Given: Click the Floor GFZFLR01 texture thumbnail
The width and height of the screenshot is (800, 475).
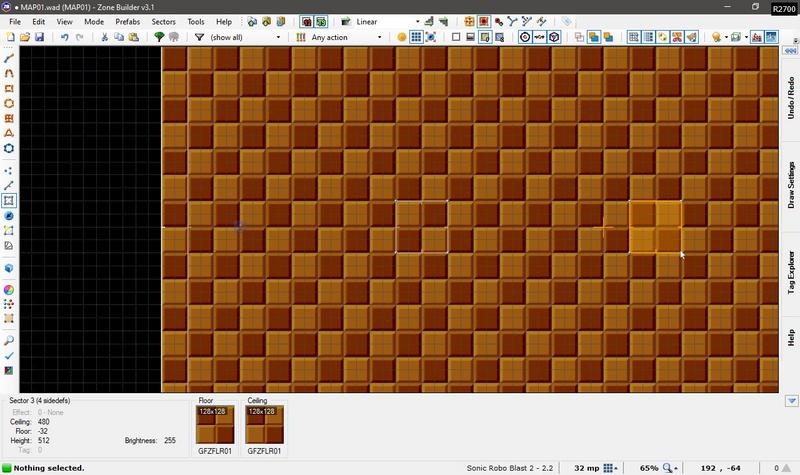Looking at the screenshot, I should click(217, 425).
